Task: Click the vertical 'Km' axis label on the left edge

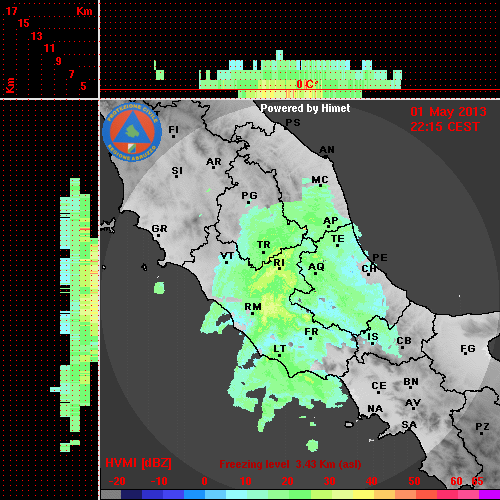Action: click(x=10, y=85)
